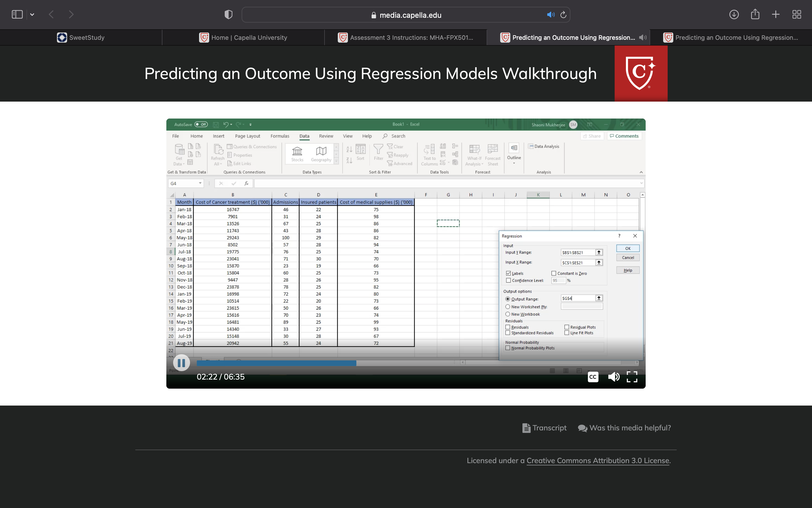Collapse the Excel ribbon
The image size is (812, 508).
(641, 172)
